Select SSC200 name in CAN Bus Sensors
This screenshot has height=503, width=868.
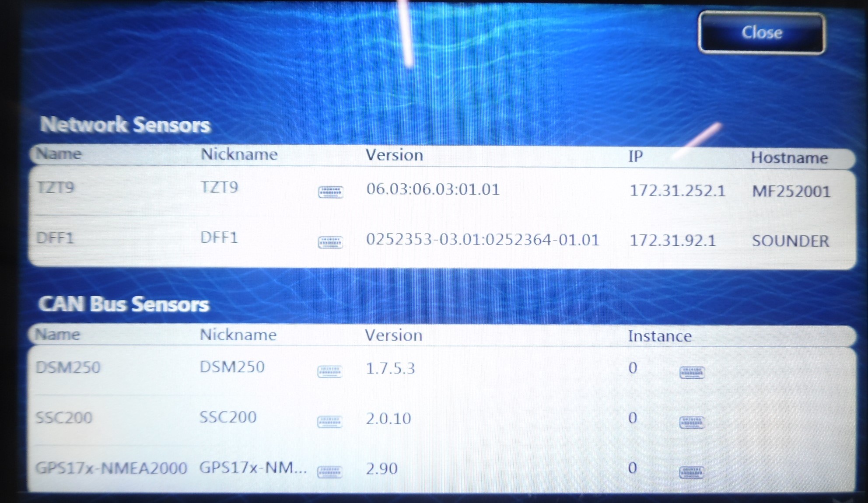[64, 418]
